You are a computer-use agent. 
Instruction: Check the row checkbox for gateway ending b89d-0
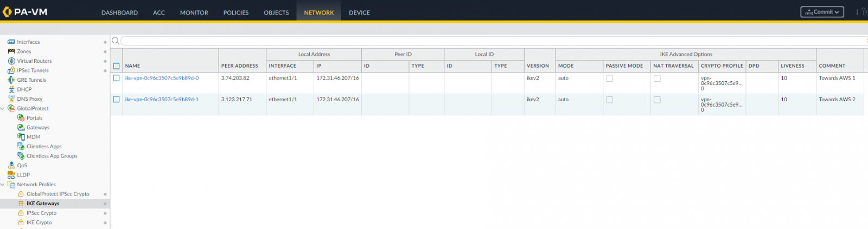(x=116, y=78)
